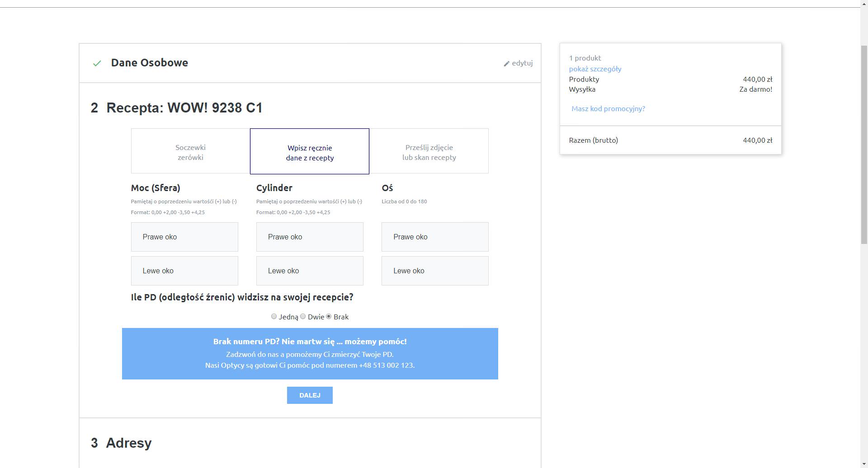
Task: Click the Cylinder Prawe oko input
Action: pos(310,237)
